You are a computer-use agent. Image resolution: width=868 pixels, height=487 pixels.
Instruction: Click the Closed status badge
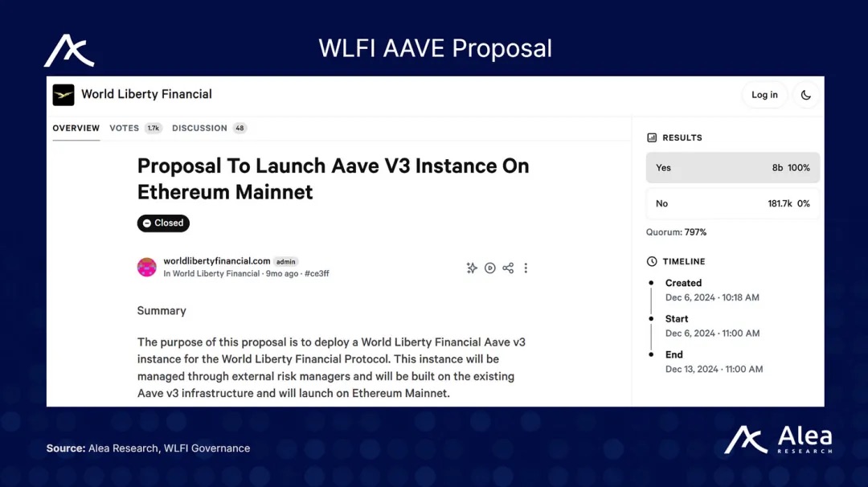[x=163, y=223]
